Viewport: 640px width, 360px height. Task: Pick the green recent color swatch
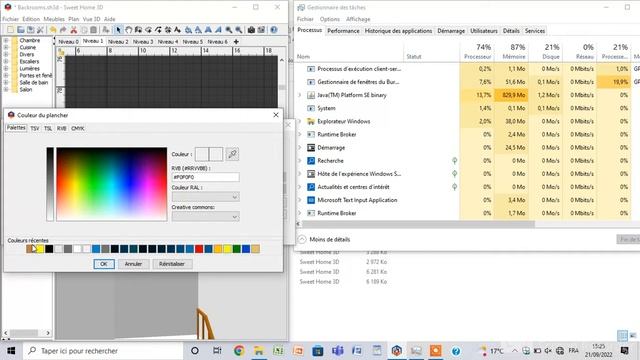pos(237,249)
